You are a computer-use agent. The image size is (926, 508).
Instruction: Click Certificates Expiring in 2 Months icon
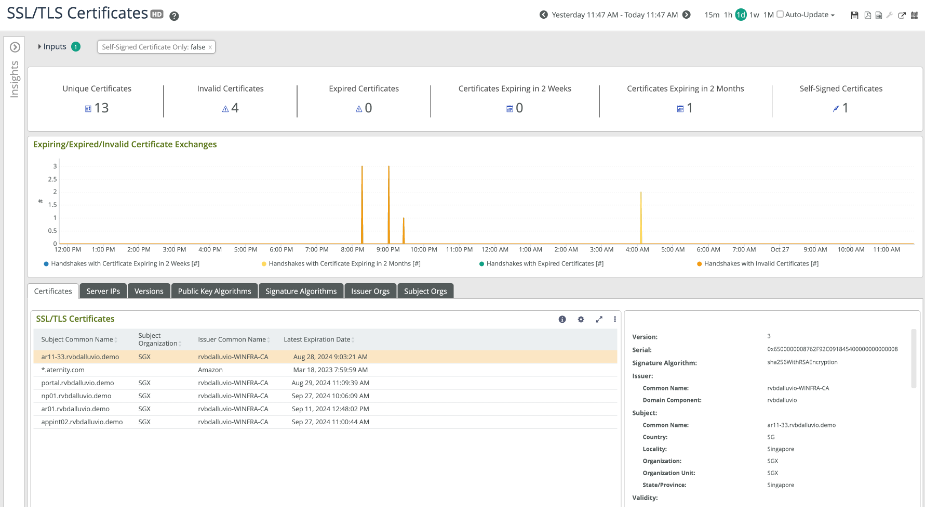(x=680, y=109)
